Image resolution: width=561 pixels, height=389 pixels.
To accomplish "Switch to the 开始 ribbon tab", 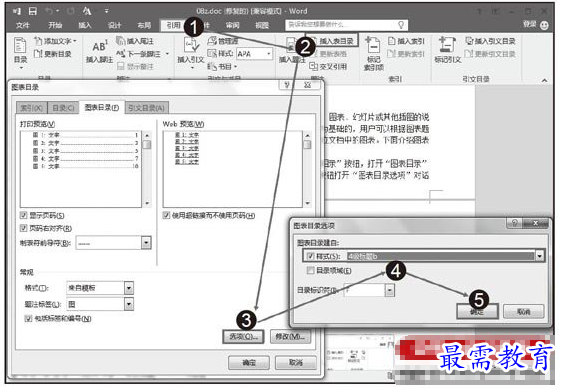I will 55,25.
